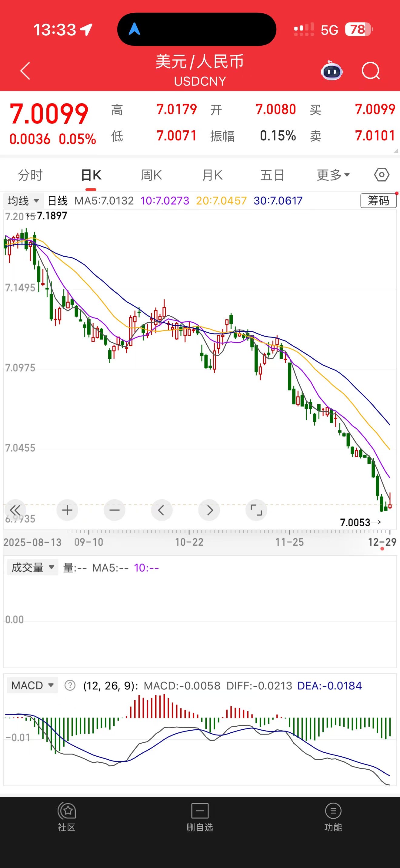Screen dimensions: 400x868
Task: Open the 更多 timeframe menu
Action: click(x=333, y=175)
